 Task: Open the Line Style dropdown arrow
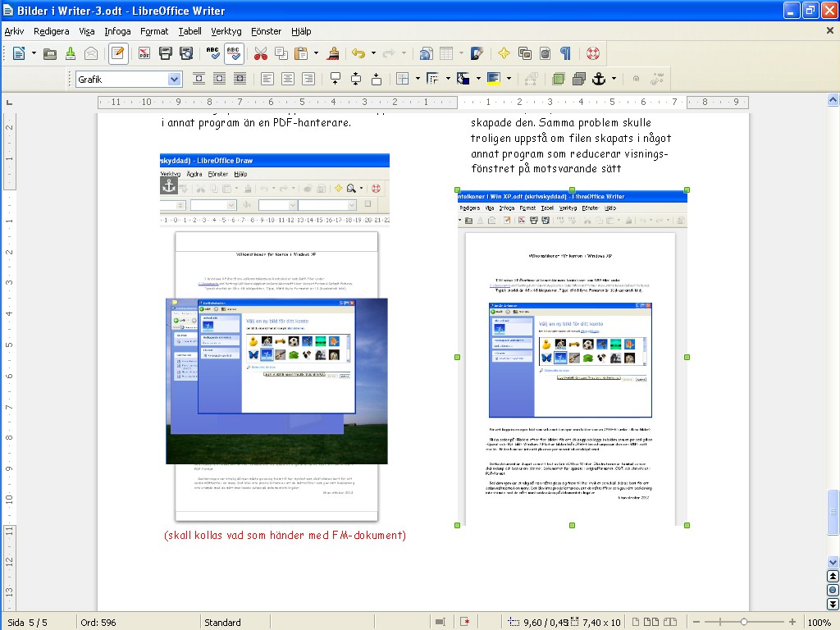pos(448,80)
